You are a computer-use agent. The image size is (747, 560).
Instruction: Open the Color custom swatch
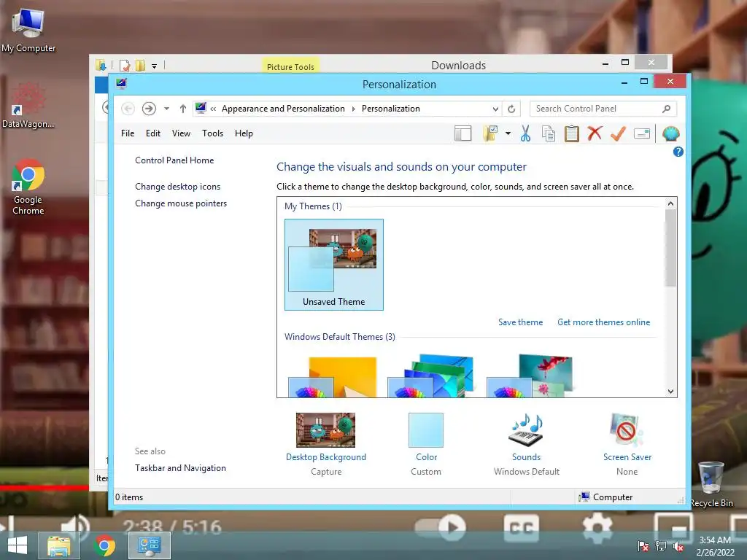pos(426,430)
